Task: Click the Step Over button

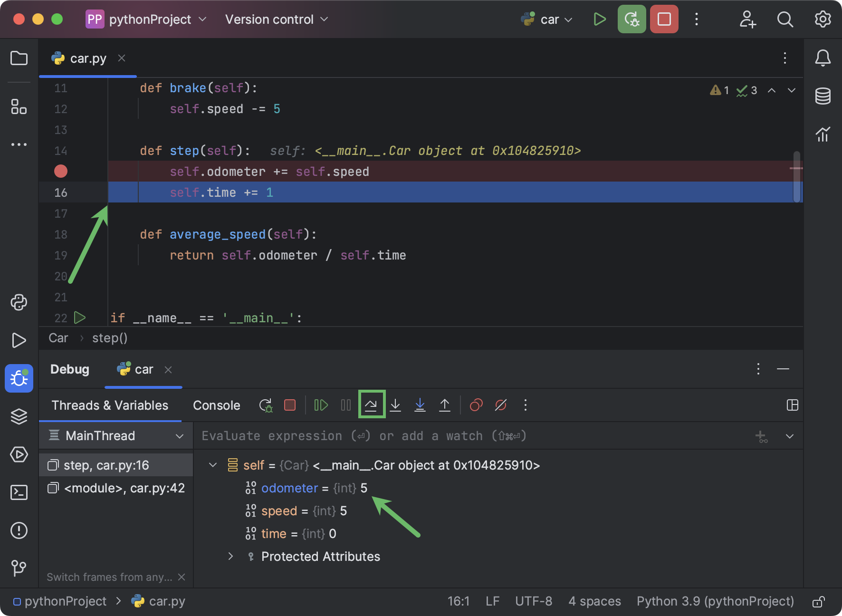Action: pyautogui.click(x=371, y=405)
